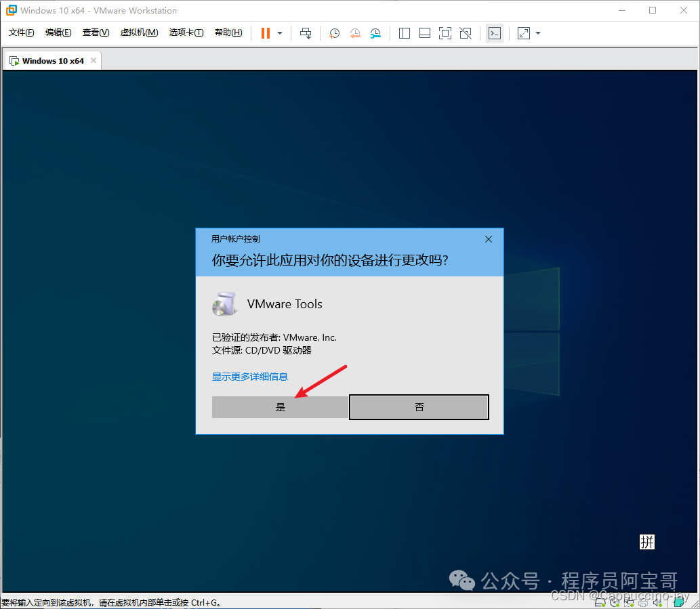Close the Windows 10 x64 tab

[x=94, y=60]
